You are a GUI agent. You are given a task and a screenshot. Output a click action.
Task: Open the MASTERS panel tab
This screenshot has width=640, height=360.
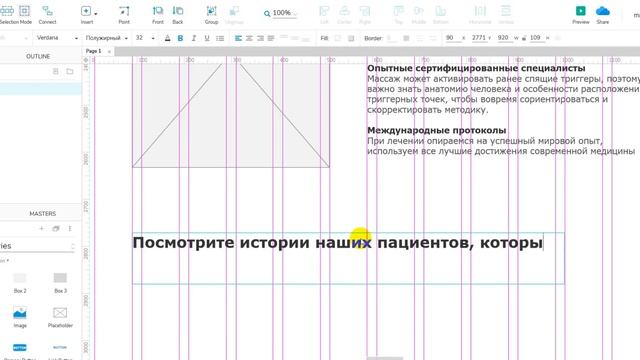[42, 213]
